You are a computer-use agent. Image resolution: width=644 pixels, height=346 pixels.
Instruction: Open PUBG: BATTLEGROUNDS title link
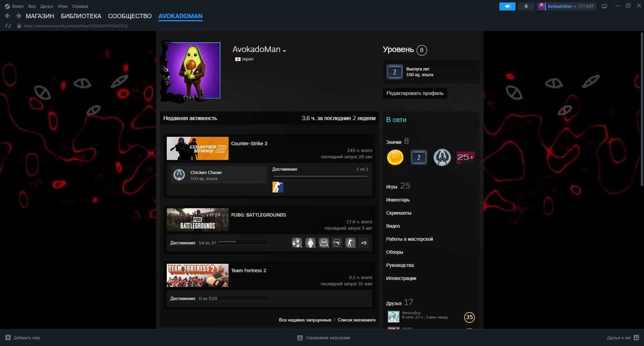pos(258,215)
